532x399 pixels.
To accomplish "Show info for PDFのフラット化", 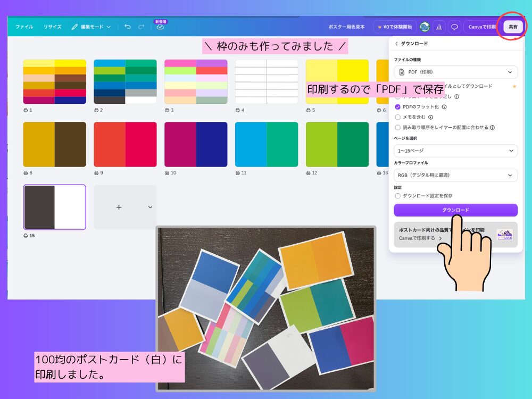I will [444, 107].
